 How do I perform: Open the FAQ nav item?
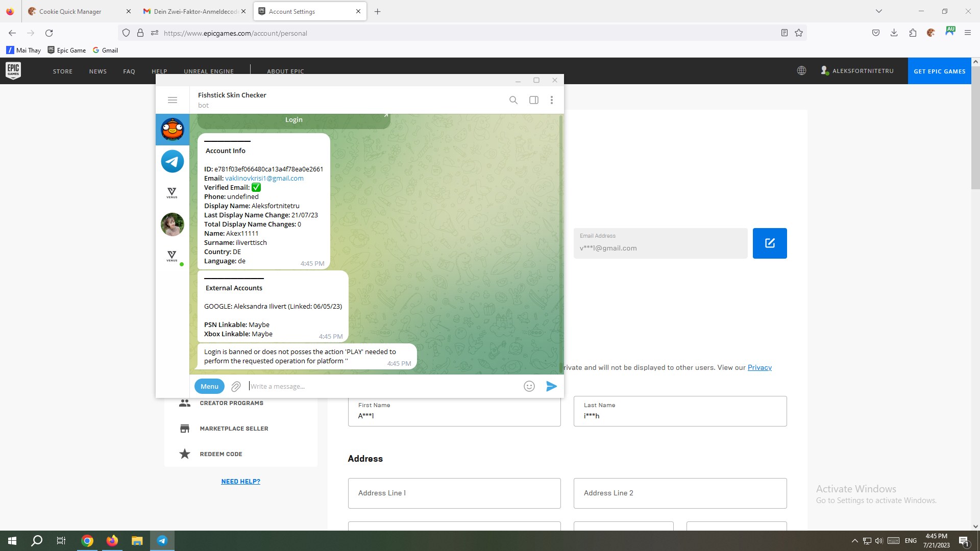pos(129,71)
